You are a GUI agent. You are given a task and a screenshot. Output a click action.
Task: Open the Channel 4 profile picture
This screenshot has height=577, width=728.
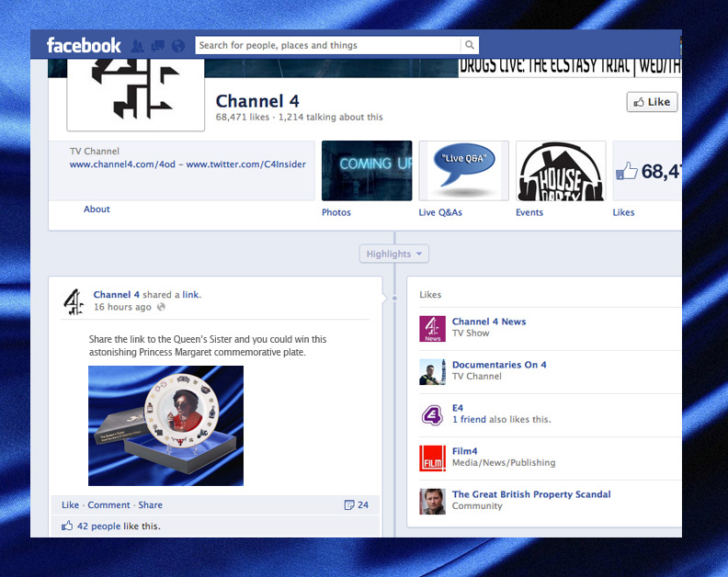[135, 95]
